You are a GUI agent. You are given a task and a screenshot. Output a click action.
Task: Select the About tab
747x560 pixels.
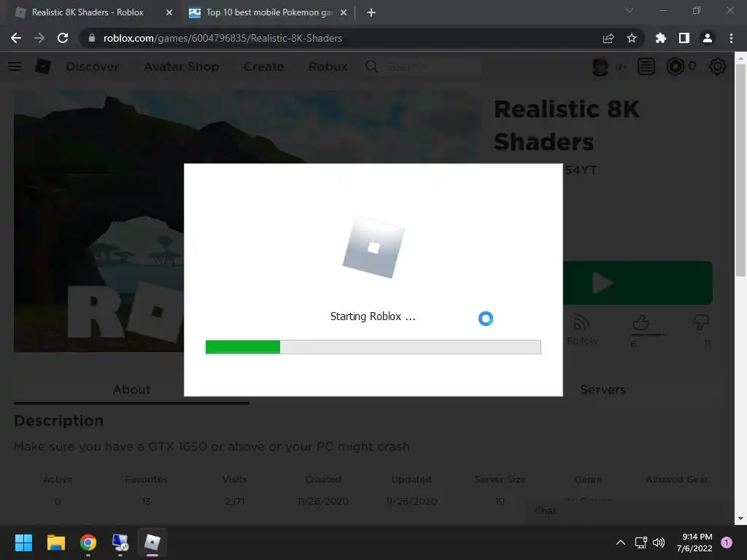click(x=131, y=389)
